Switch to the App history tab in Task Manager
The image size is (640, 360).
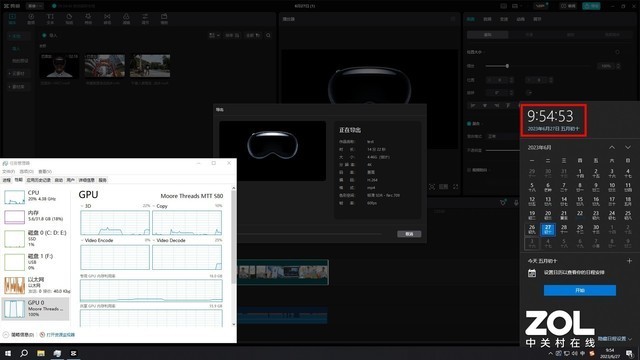(39, 180)
